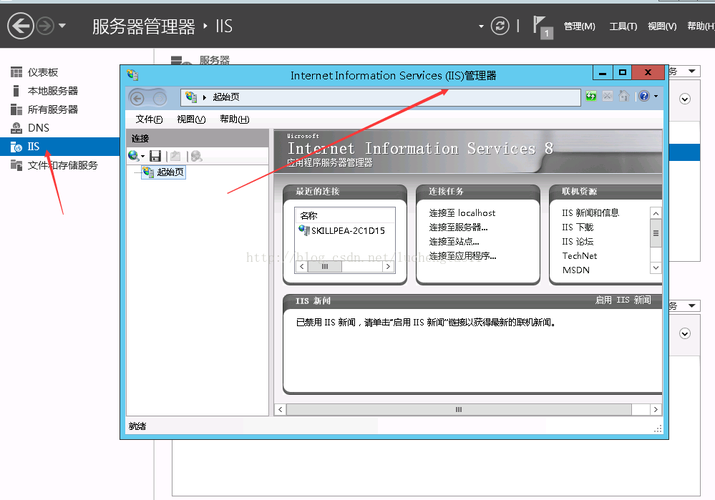
Task: Collapse upper Server Manager section with chevron
Action: coord(685,99)
